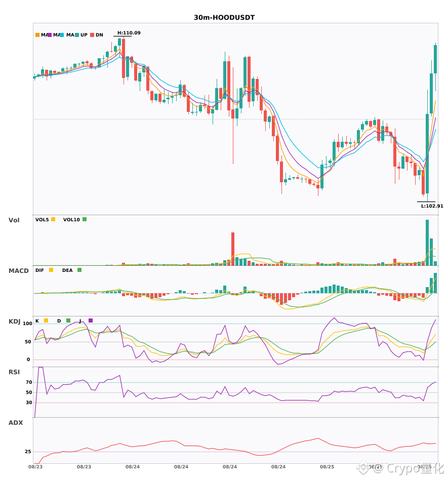Click the 30 axis value in RSI
The height and width of the screenshot is (481, 448).
pyautogui.click(x=29, y=403)
